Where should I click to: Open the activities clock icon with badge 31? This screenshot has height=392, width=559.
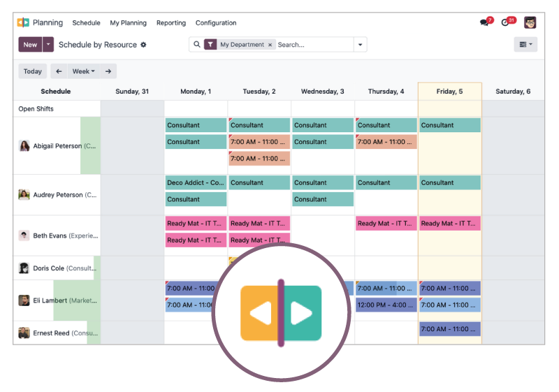(506, 22)
